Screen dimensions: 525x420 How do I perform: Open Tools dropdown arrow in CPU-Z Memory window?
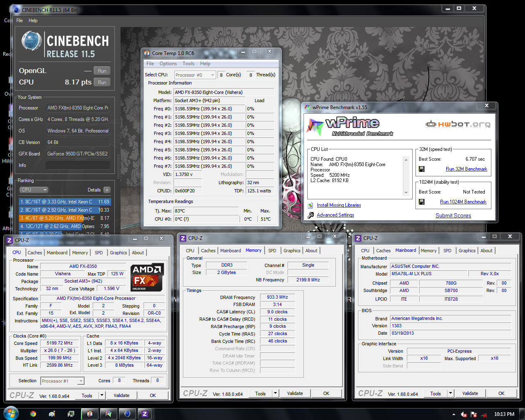(275, 394)
